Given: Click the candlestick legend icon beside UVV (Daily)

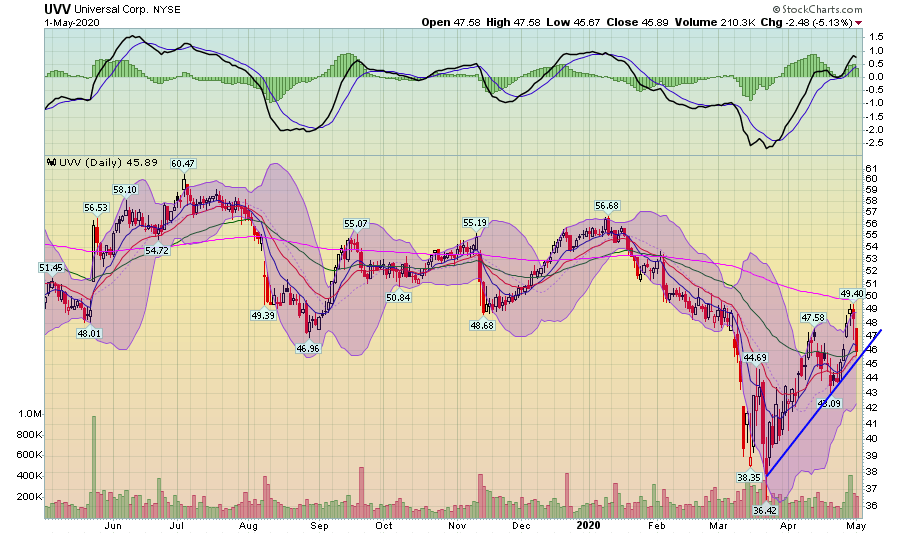Looking at the screenshot, I should 52,162.
